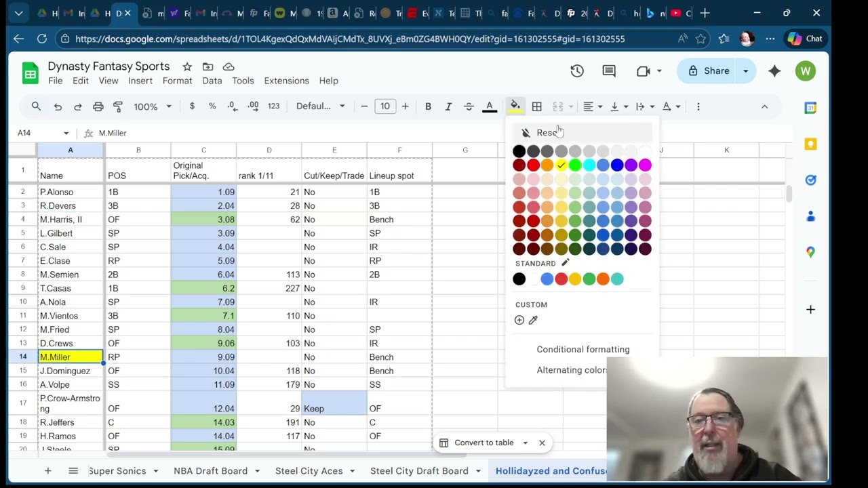
Task: Open the horizontal align dropdown
Action: 592,106
